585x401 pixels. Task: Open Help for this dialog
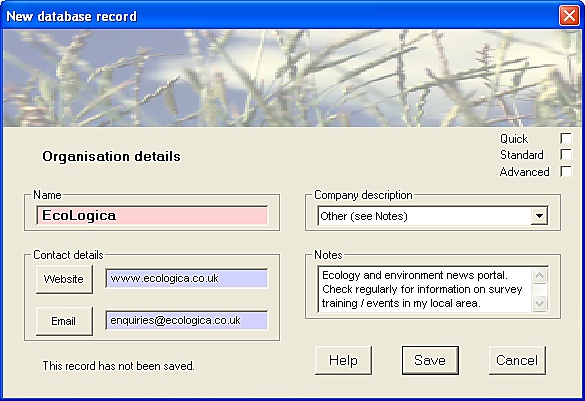point(343,360)
